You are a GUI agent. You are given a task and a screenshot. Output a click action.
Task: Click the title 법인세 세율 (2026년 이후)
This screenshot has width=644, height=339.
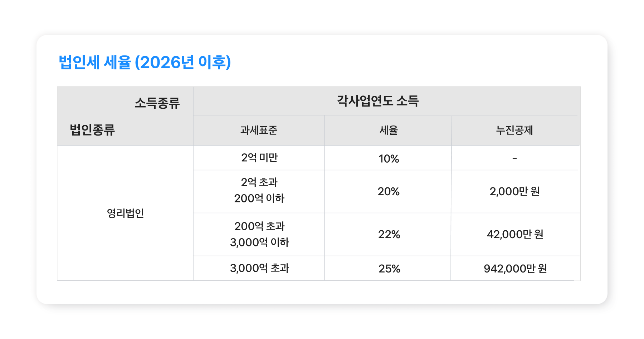pyautogui.click(x=145, y=62)
